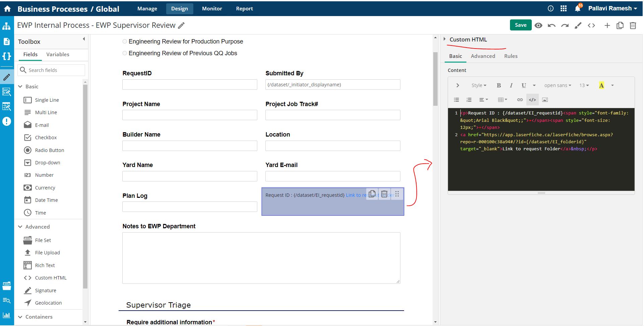Click the green Save button
The image size is (644, 326).
pos(520,25)
